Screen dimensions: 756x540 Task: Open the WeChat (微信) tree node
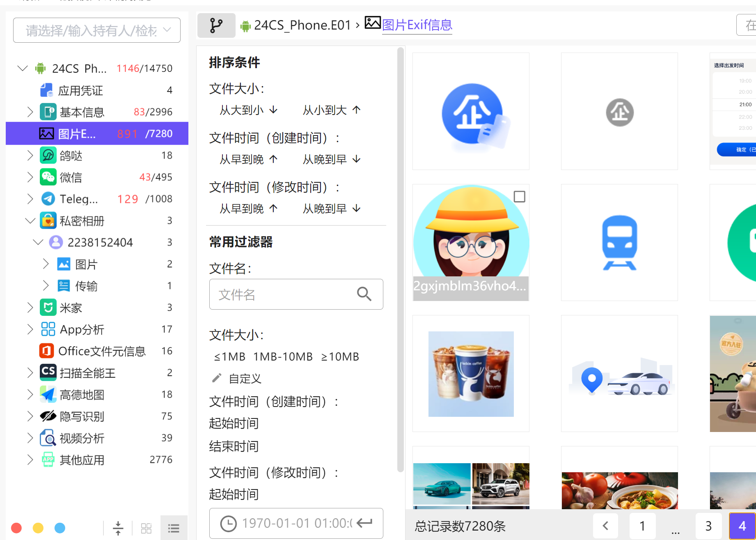(71, 177)
